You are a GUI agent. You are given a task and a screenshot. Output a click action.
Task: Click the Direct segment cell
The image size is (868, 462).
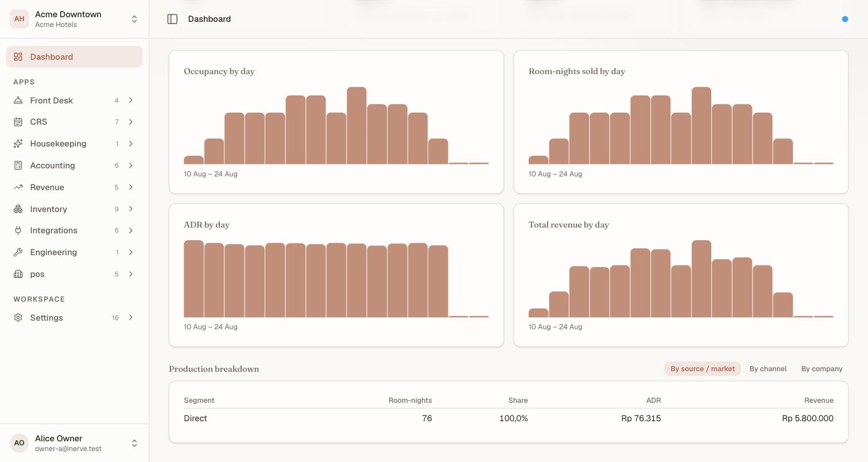tap(195, 418)
